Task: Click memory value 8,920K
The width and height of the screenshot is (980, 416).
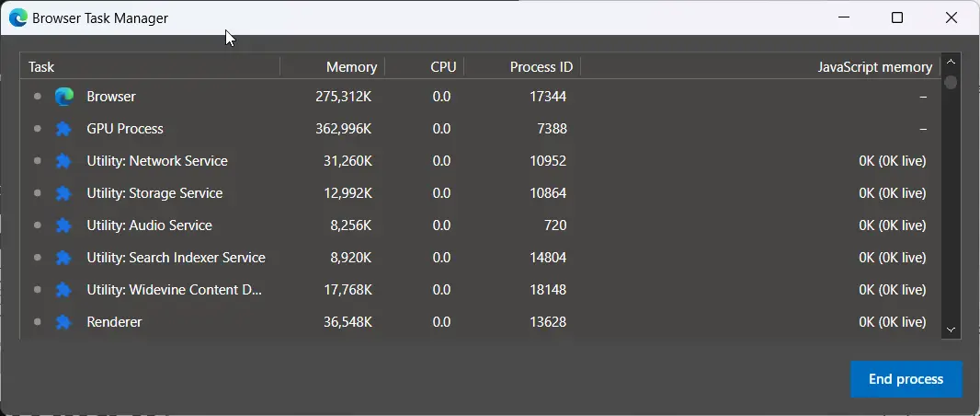Action: [x=350, y=258]
